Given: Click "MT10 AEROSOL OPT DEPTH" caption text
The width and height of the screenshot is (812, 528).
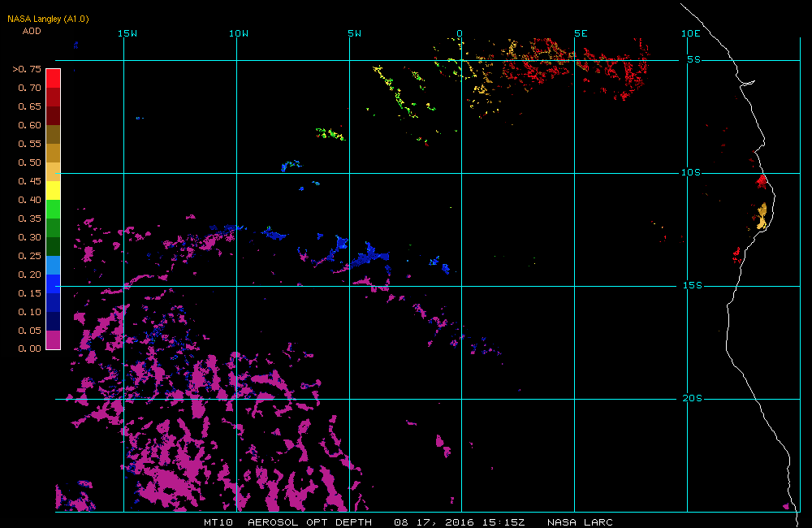Looking at the screenshot, I should pyautogui.click(x=288, y=522).
